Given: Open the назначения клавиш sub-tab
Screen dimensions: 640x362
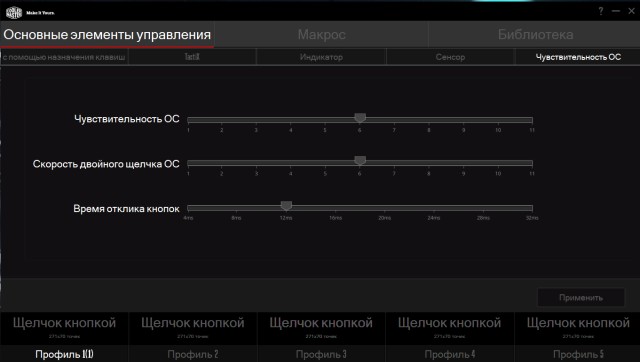Looking at the screenshot, I should (64, 57).
